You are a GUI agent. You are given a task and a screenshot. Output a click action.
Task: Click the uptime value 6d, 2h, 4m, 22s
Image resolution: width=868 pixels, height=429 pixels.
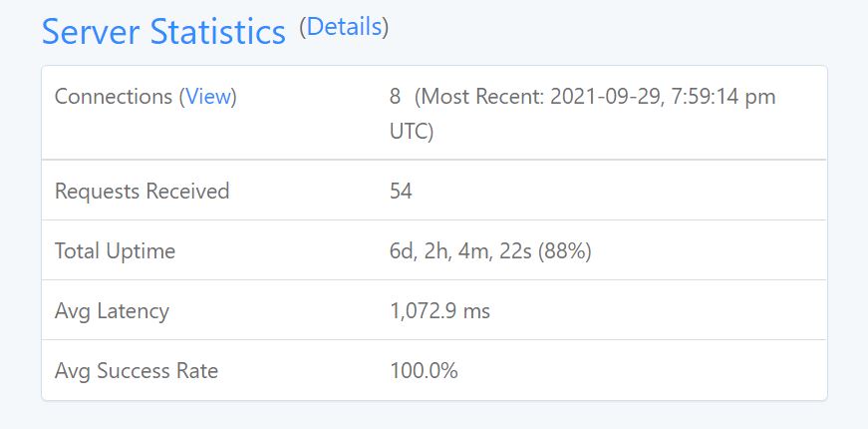pos(460,251)
